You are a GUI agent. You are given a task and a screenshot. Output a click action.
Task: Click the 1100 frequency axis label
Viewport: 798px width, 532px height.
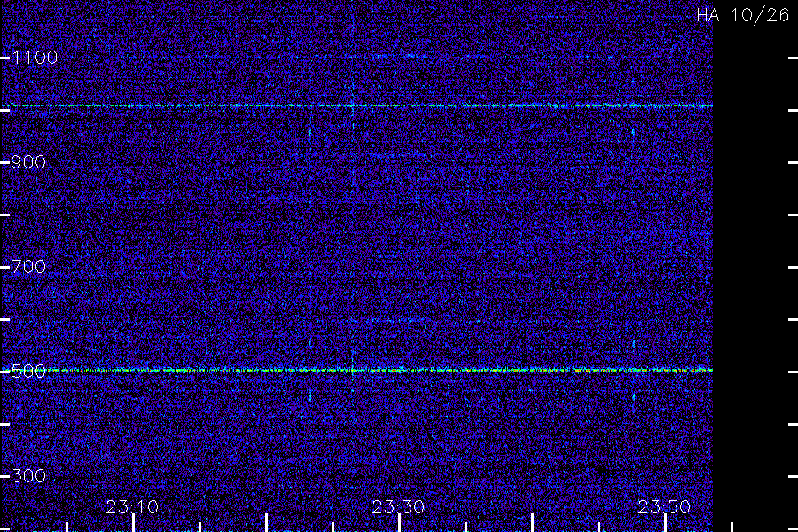(35, 58)
